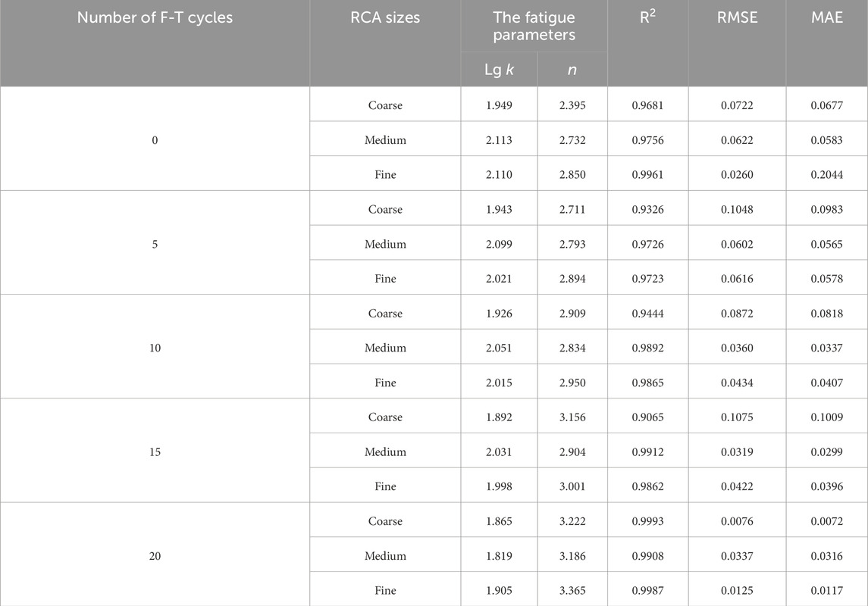
Task: Select the F-T cycles cell showing 10
Action: click(x=155, y=347)
